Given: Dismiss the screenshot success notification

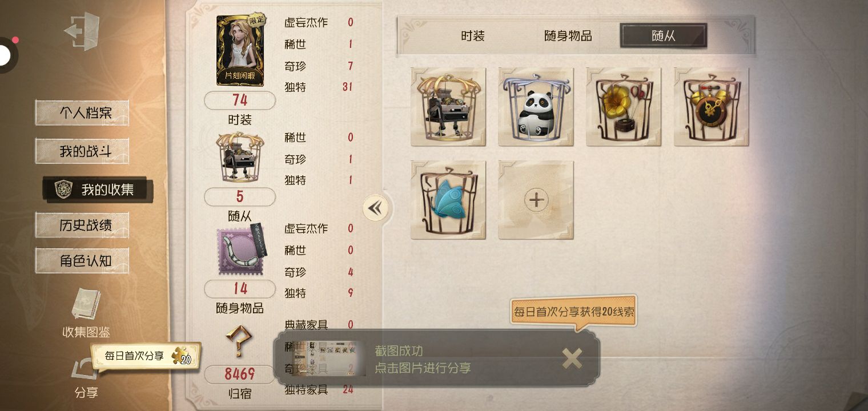Looking at the screenshot, I should coord(572,358).
